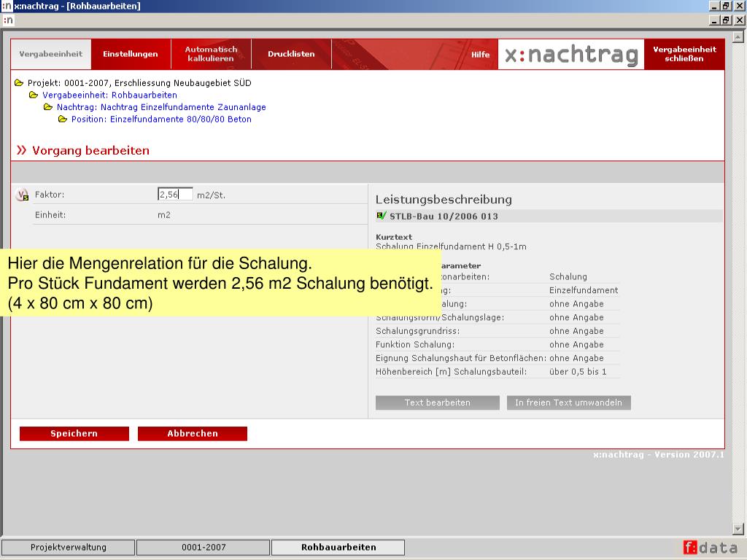Viewport: 747px width, 560px height.
Task: Click folder icon beside Position: Einzelfundamente
Action: [63, 119]
